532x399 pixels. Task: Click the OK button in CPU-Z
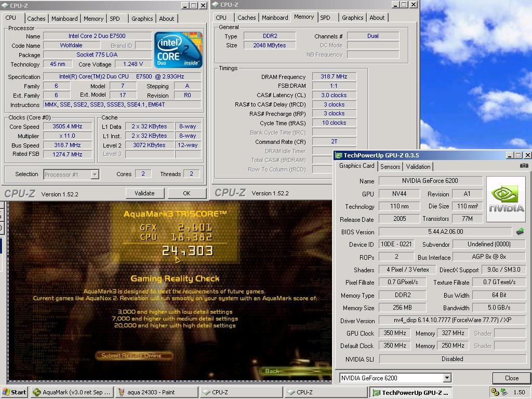(x=187, y=193)
